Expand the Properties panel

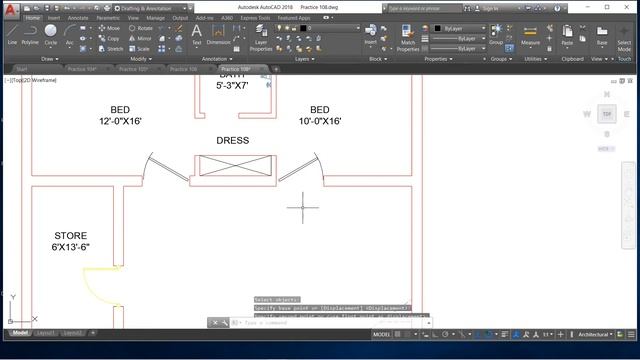coord(438,59)
